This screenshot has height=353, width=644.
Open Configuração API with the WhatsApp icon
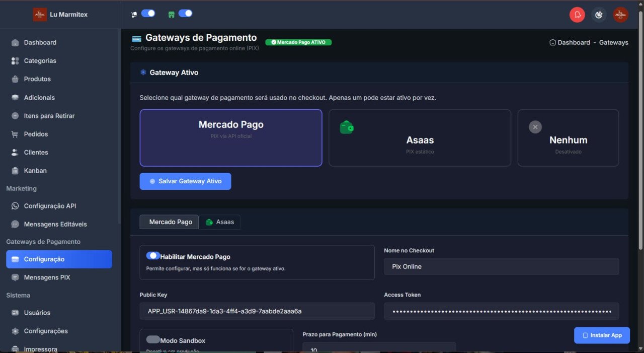click(50, 205)
